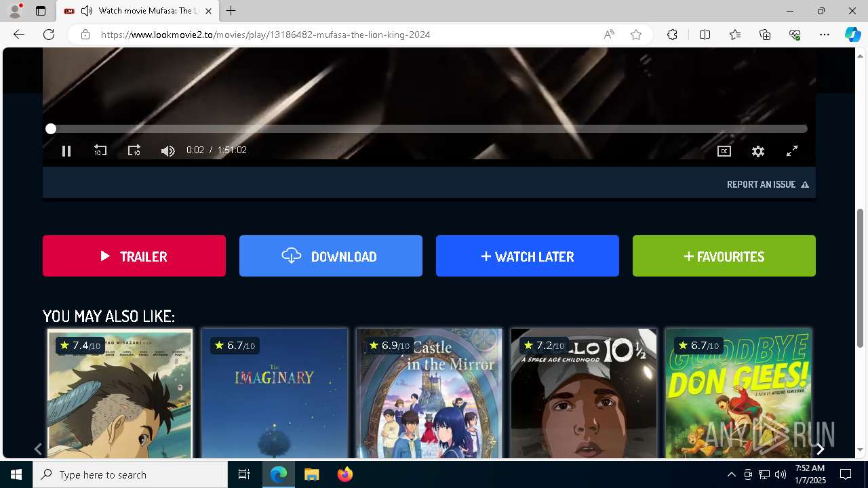Screen dimensions: 868x488
Task: Open Edge Settings and more menu
Action: 825,35
